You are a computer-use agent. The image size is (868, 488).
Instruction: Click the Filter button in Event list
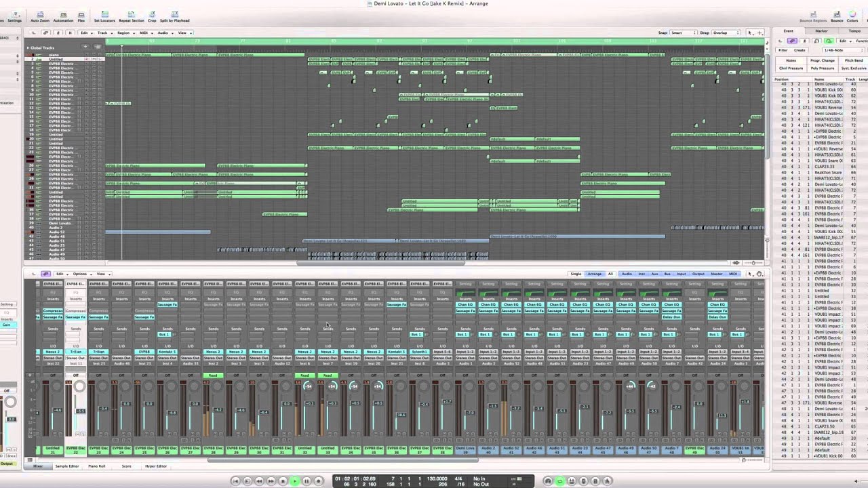tap(783, 49)
